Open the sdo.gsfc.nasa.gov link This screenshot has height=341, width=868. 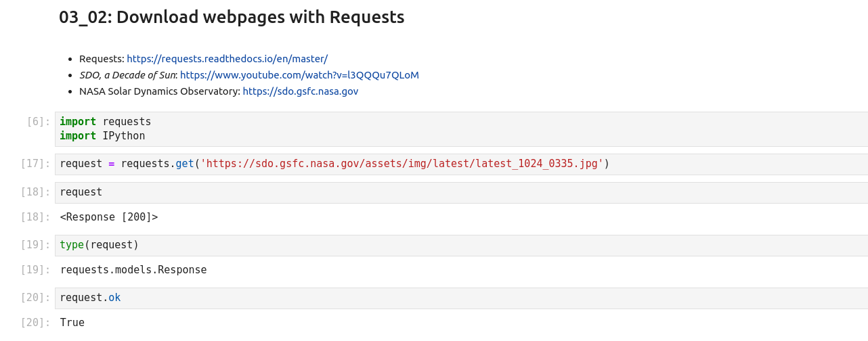click(x=300, y=91)
